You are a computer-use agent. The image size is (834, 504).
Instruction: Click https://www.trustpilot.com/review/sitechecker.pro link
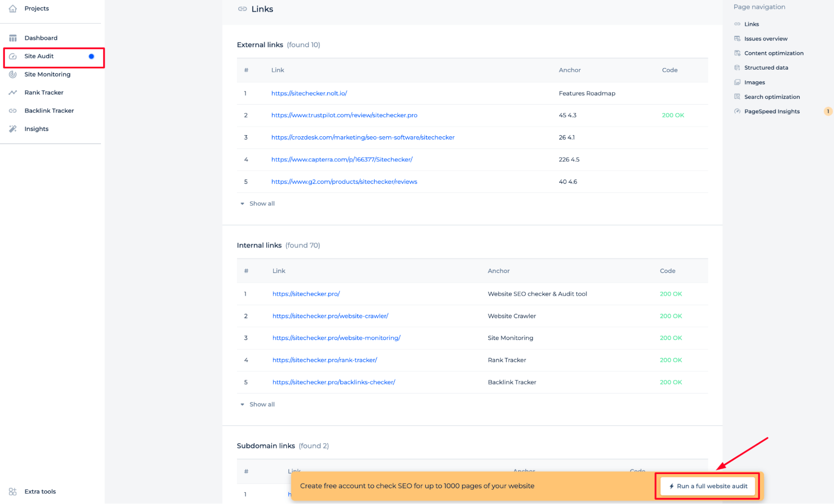pos(344,115)
